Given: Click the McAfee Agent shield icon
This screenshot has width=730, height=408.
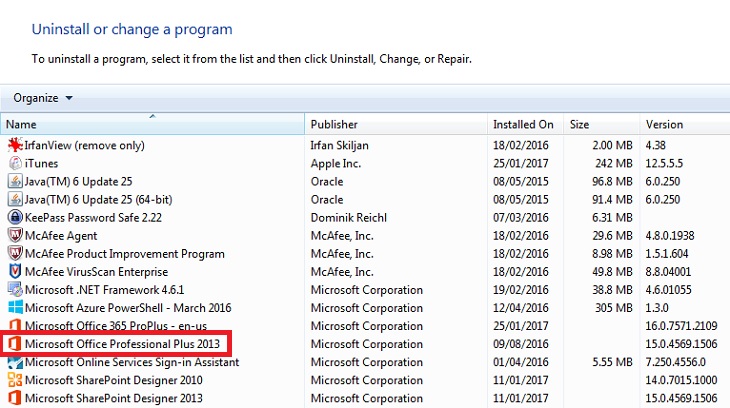Looking at the screenshot, I should pyautogui.click(x=15, y=235).
